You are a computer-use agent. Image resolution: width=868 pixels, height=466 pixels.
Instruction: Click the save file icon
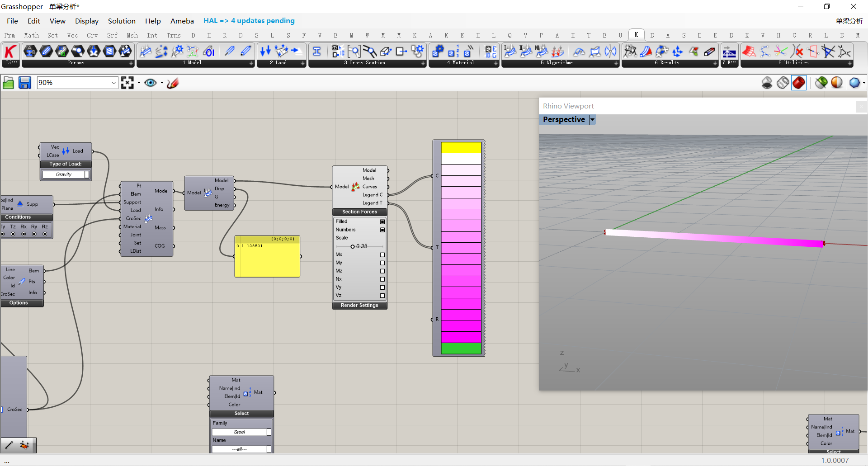[24, 83]
